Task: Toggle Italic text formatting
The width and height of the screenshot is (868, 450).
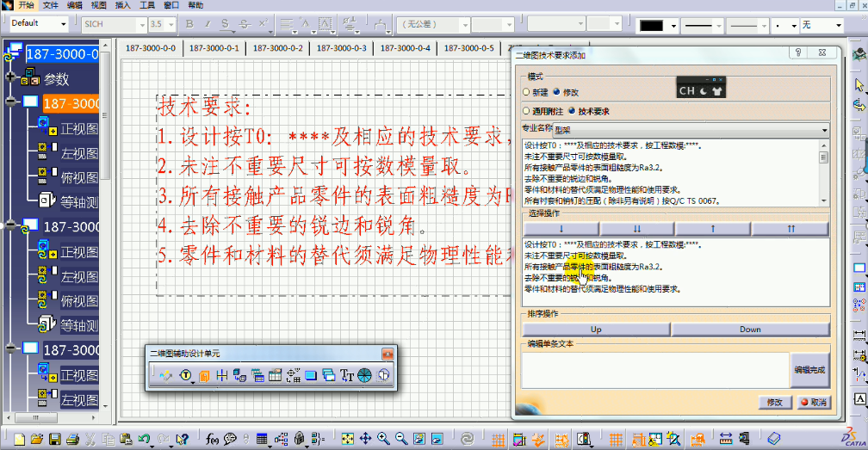Action: (208, 24)
